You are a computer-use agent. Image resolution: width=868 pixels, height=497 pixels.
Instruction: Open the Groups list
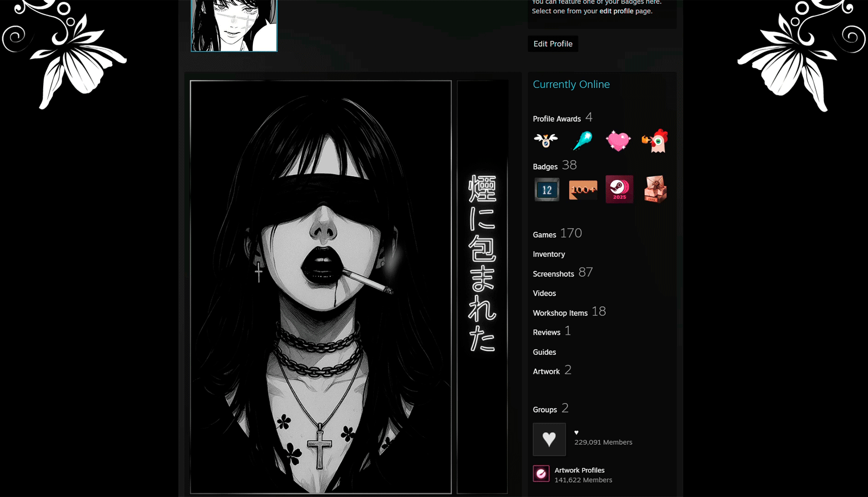545,410
